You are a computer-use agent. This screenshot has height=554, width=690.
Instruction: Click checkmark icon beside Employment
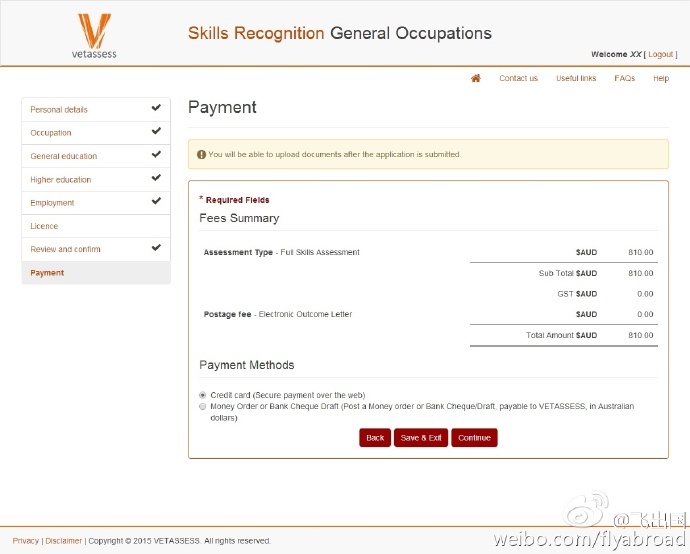[156, 201]
